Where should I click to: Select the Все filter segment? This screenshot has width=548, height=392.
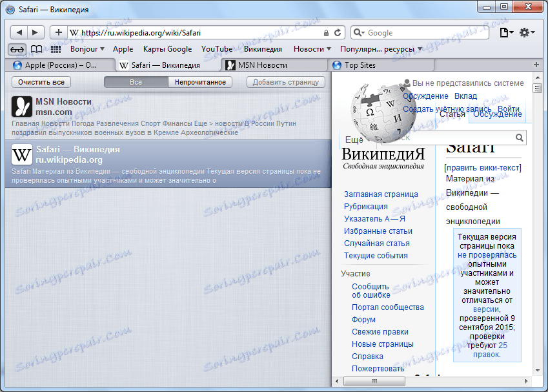pyautogui.click(x=136, y=82)
